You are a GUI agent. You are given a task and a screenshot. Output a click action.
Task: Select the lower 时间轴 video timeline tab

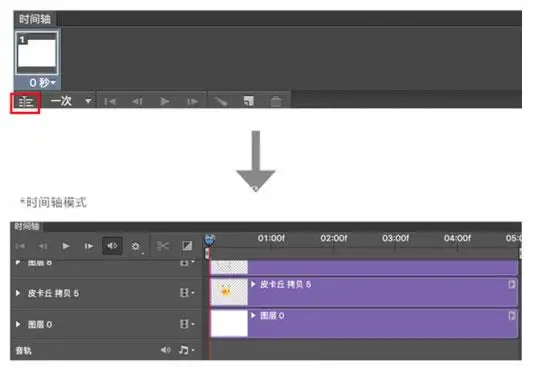27,226
